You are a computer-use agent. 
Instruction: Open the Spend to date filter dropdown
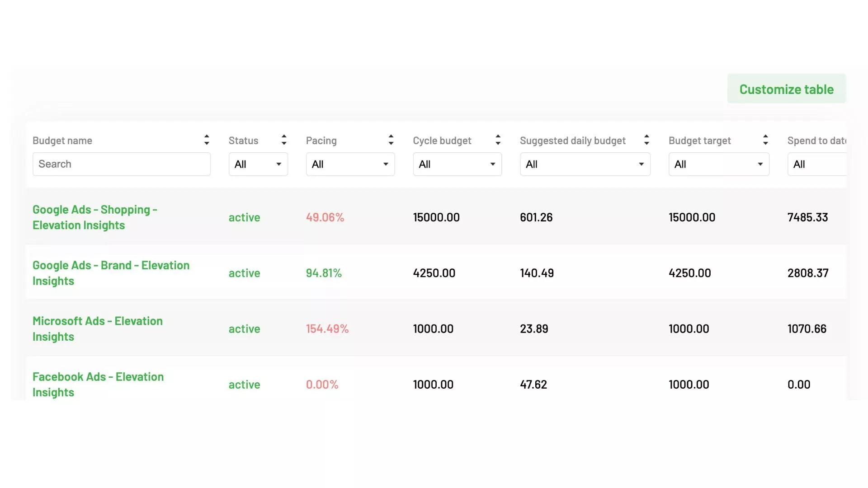[x=816, y=164]
